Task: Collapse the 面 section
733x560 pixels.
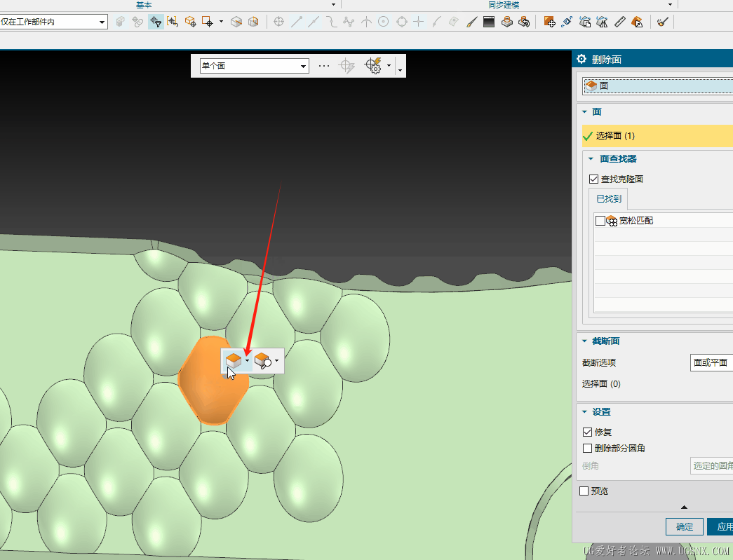Action: coord(584,111)
